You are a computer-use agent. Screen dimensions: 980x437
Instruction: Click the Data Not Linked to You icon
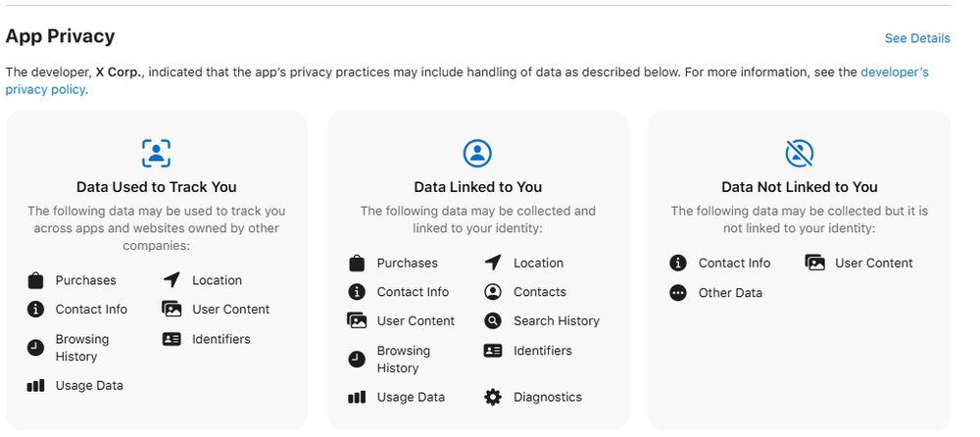point(799,153)
